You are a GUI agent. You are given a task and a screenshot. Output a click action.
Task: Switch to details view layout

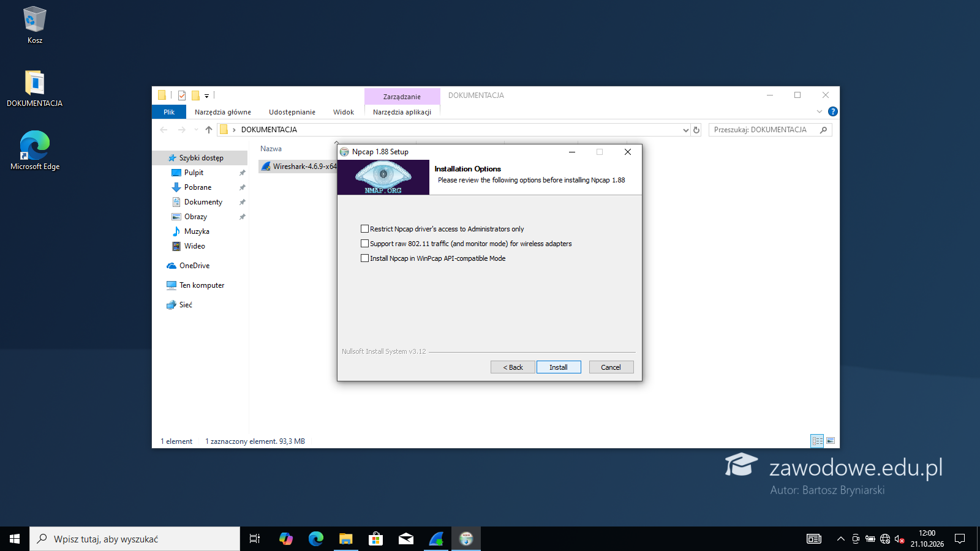pos(817,441)
